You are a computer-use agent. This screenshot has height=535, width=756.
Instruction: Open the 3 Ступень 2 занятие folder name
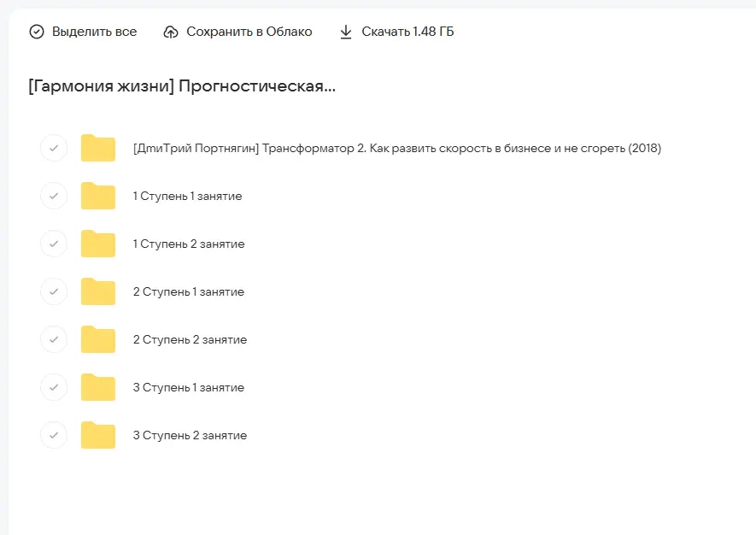pyautogui.click(x=190, y=435)
